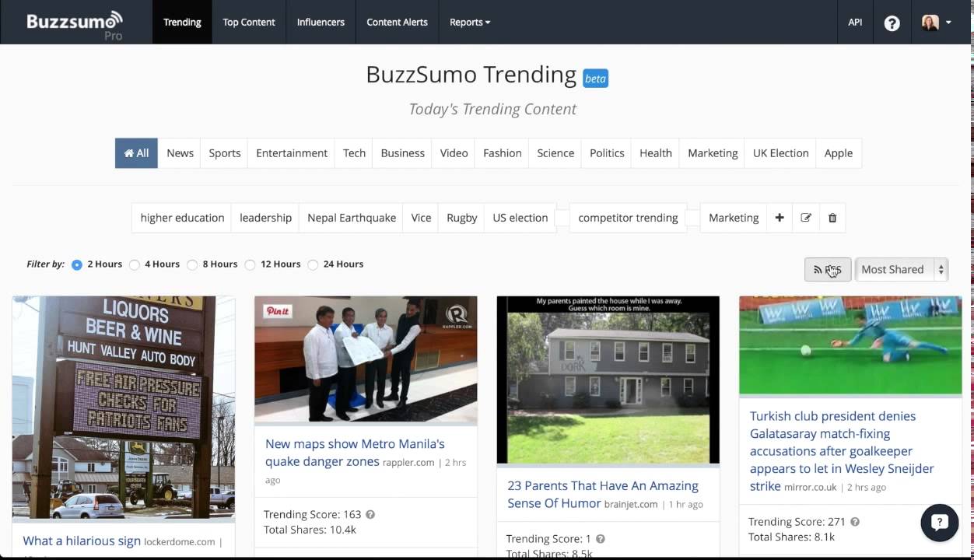Click the liquor store sign thumbnail
Screen dimensions: 974x560
click(124, 408)
